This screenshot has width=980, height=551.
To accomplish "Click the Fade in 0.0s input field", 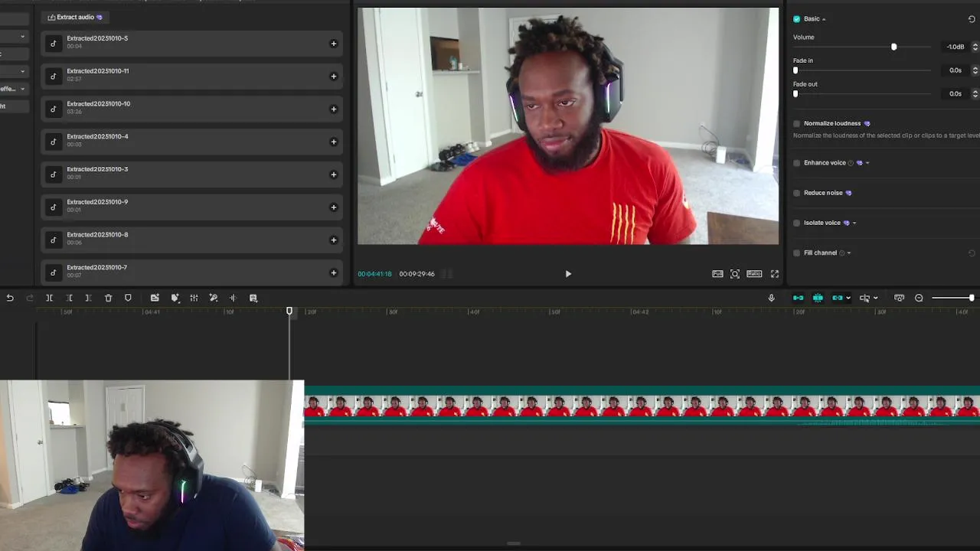I will 955,70.
